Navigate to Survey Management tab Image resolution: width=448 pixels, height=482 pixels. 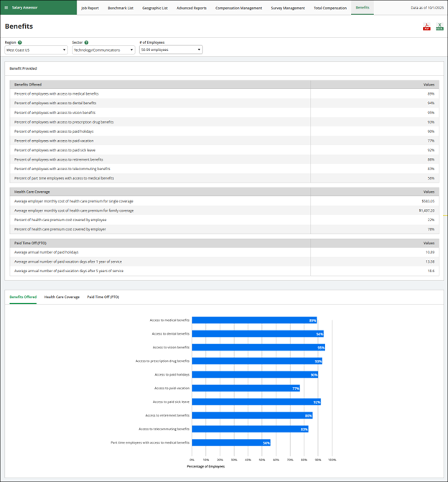pos(287,8)
